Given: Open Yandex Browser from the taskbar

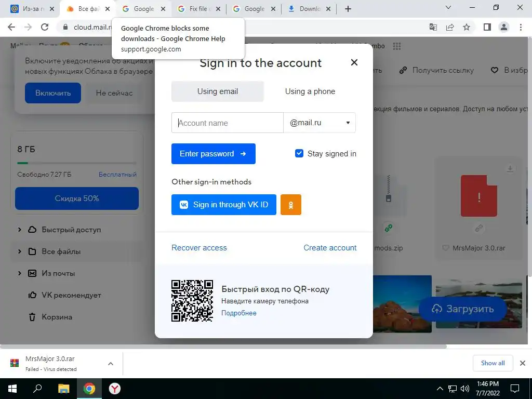Looking at the screenshot, I should click(x=115, y=389).
